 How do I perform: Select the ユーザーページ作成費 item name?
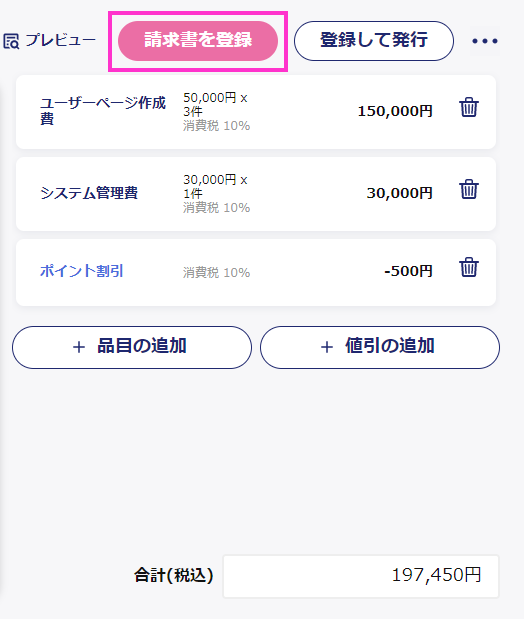[103, 111]
